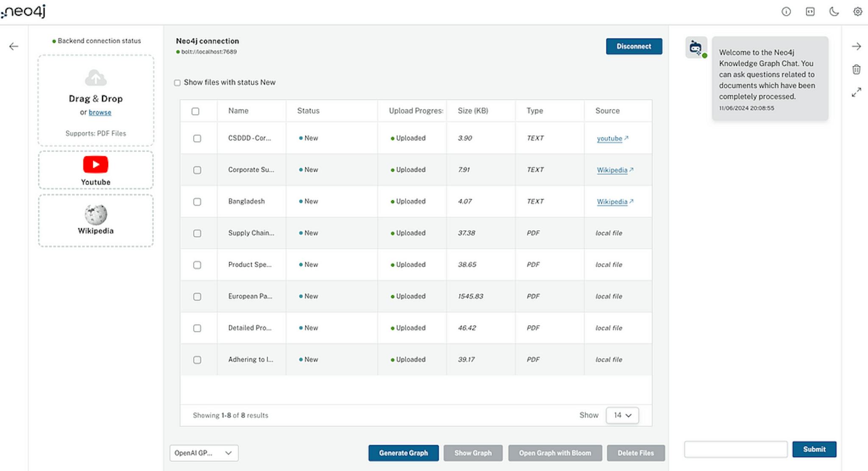Open the Show results per page dropdown
The image size is (868, 471).
click(622, 415)
